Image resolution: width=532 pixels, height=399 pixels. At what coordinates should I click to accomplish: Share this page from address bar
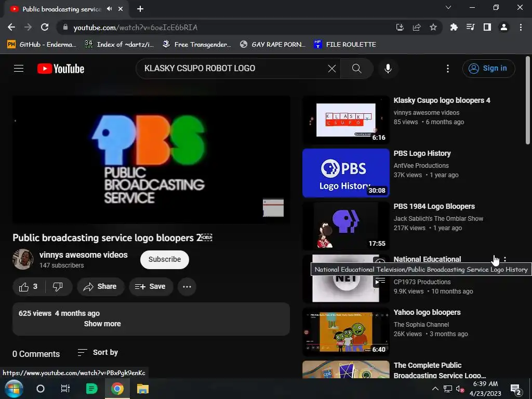tap(417, 27)
